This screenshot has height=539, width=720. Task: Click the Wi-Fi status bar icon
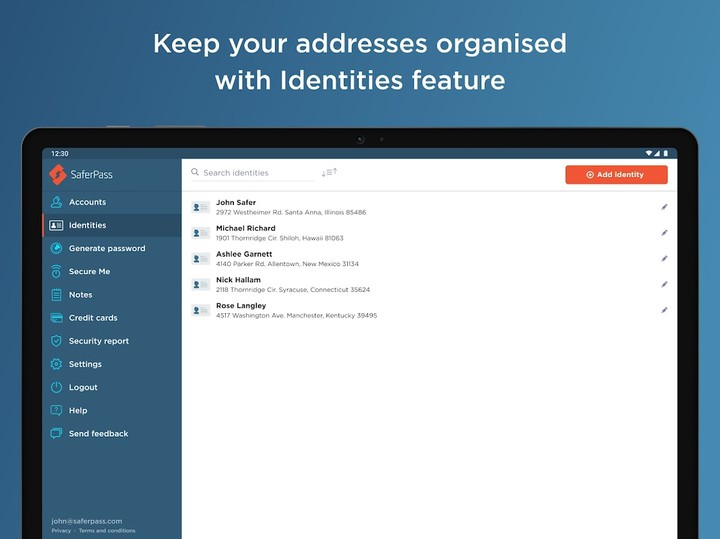(x=649, y=153)
